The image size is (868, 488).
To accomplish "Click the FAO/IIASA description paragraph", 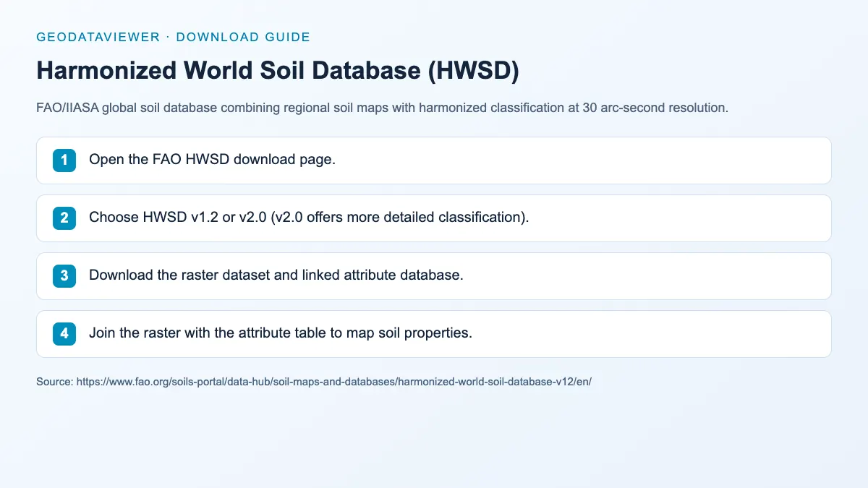I will click(382, 108).
